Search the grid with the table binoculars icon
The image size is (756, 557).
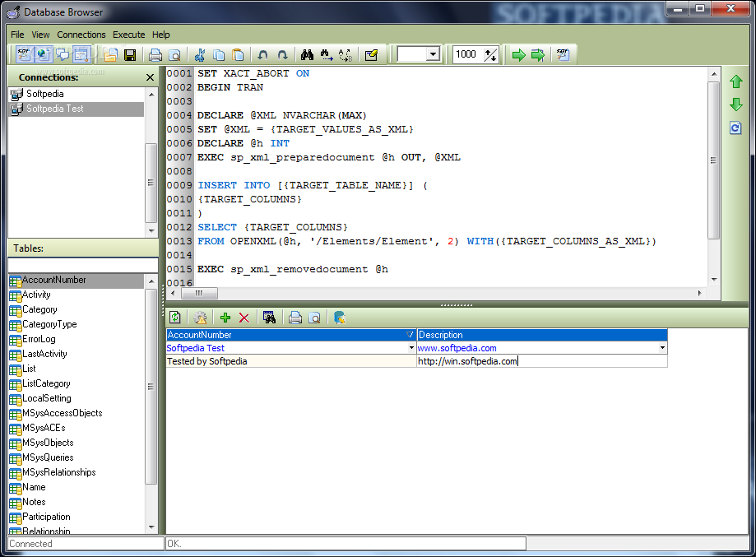tap(270, 318)
